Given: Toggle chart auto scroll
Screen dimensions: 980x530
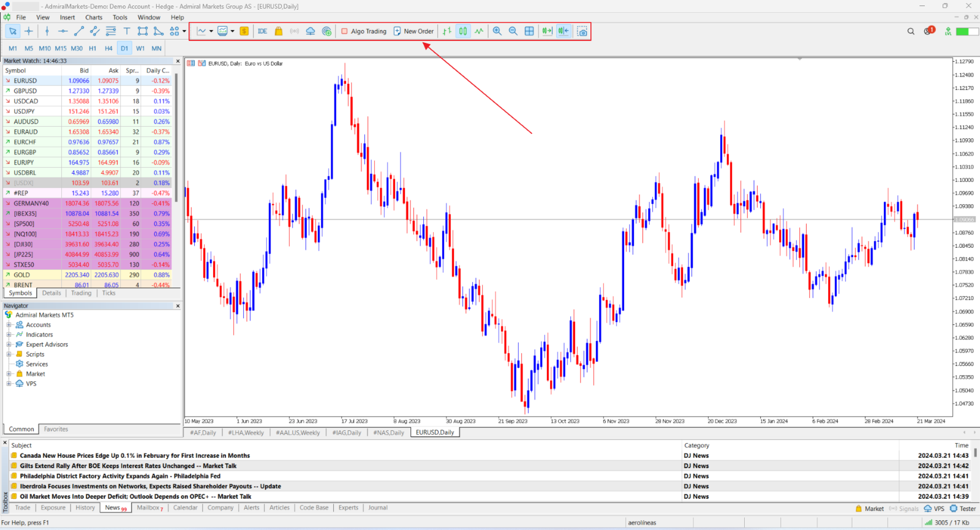Looking at the screenshot, I should 548,31.
